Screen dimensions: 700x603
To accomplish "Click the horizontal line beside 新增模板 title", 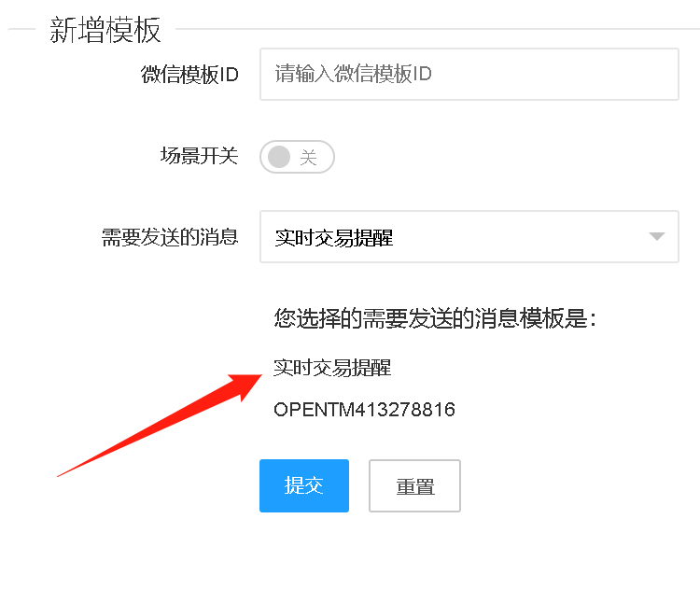I will 438,29.
